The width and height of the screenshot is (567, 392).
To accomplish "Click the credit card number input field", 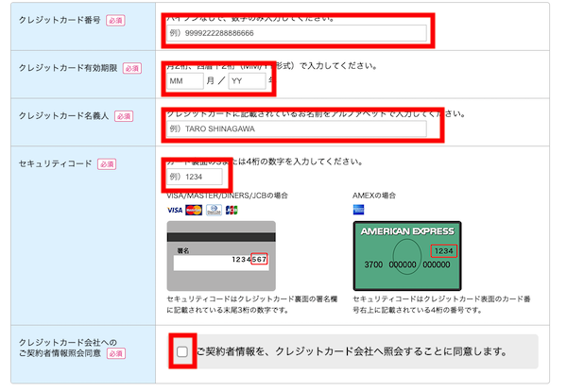I will pyautogui.click(x=297, y=33).
